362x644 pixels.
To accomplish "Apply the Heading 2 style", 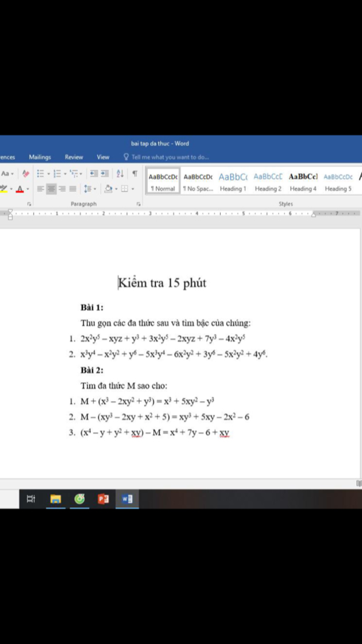I will click(x=268, y=181).
